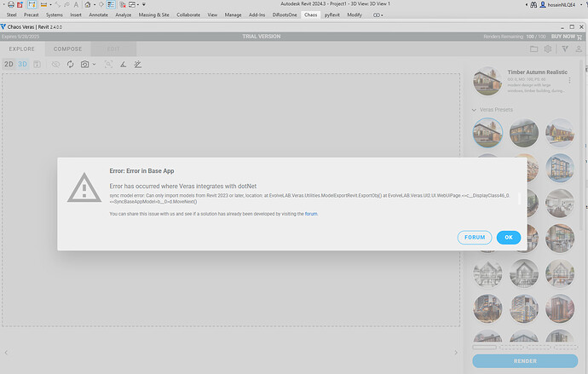Screen dimensions: 588x374
Task: Open the Veras settings gear
Action: click(x=549, y=49)
